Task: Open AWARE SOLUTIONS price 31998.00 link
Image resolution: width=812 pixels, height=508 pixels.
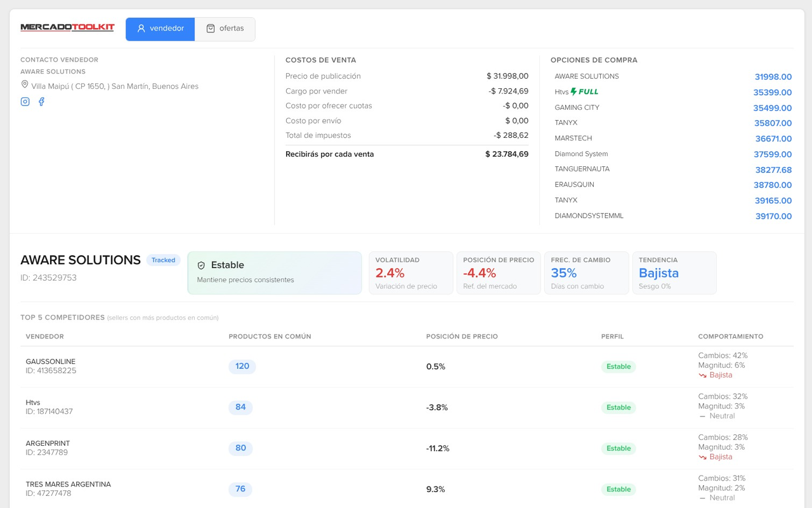Action: (x=773, y=77)
